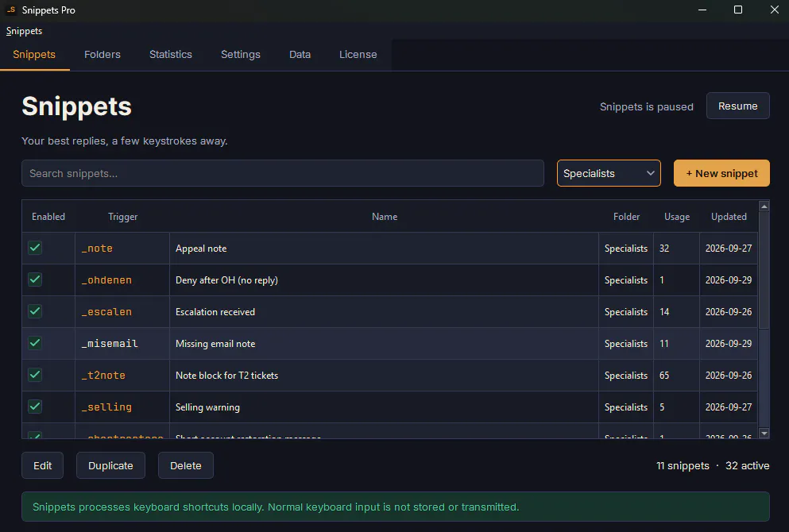Toggle the _t2note enabled checkbox
Image resolution: width=789 pixels, height=532 pixels.
[x=35, y=374]
